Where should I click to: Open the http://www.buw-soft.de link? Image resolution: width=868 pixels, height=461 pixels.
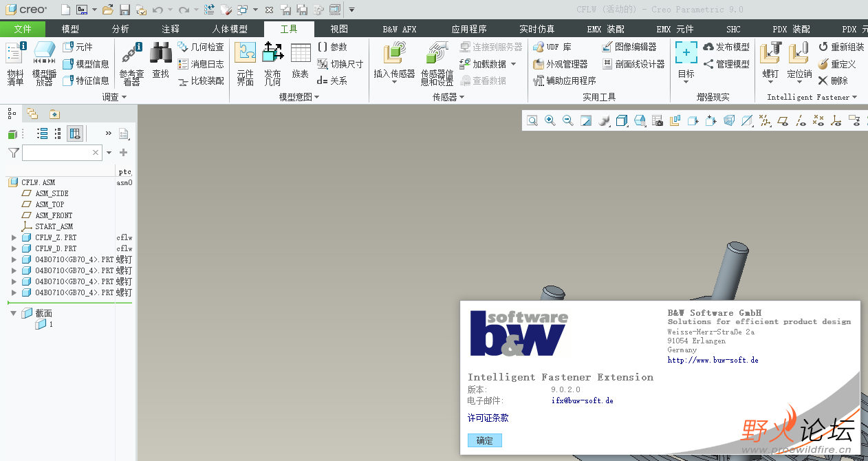point(713,360)
